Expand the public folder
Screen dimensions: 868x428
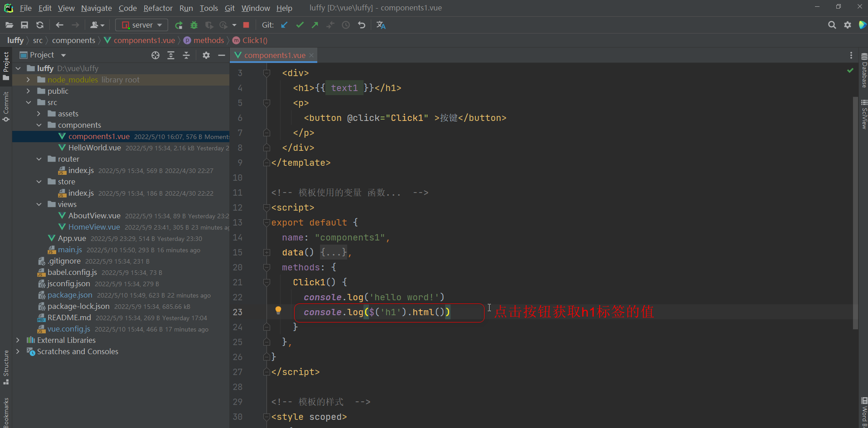point(28,91)
